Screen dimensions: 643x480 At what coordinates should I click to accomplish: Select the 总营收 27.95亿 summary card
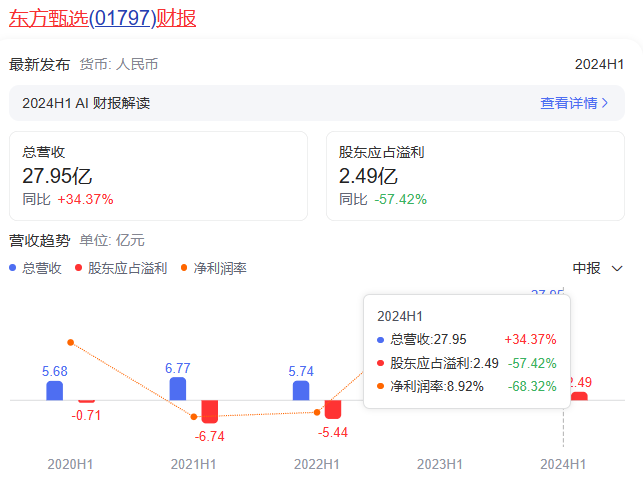(158, 176)
